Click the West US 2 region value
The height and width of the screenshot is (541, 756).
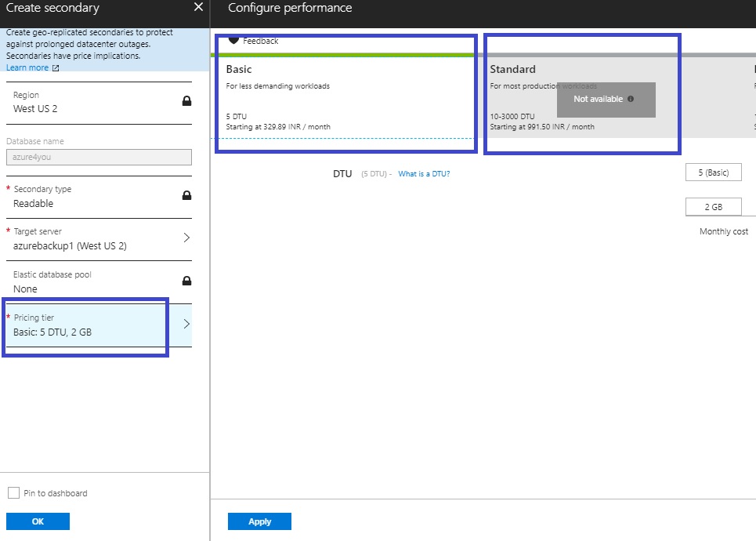coord(35,109)
